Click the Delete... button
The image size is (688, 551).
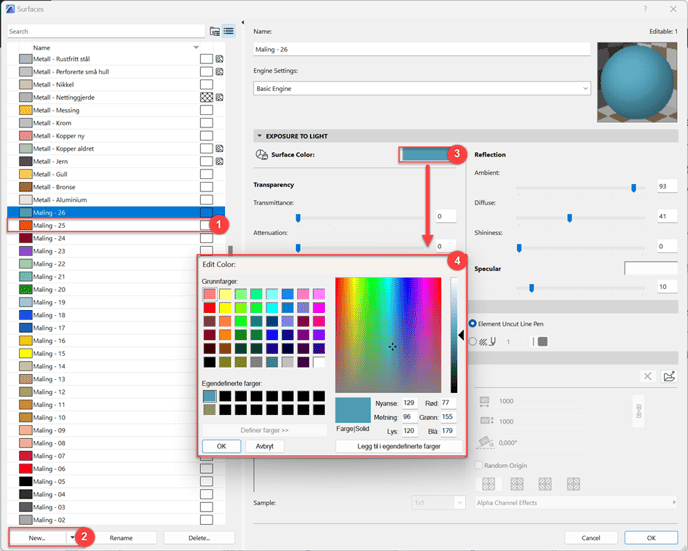[199, 538]
